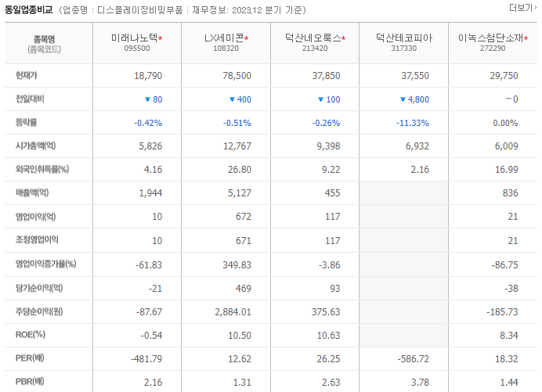Click the current price 37,850
542x392 pixels.
tap(326, 76)
